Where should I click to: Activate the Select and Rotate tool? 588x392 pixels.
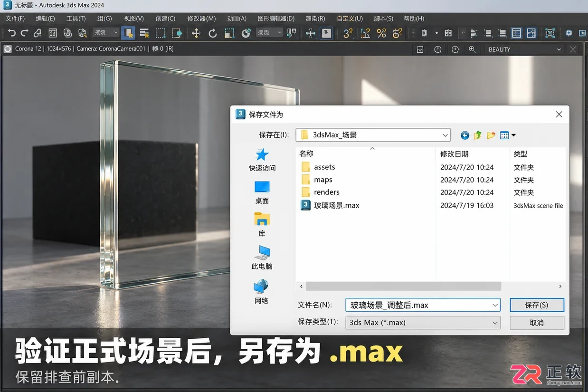[213, 33]
